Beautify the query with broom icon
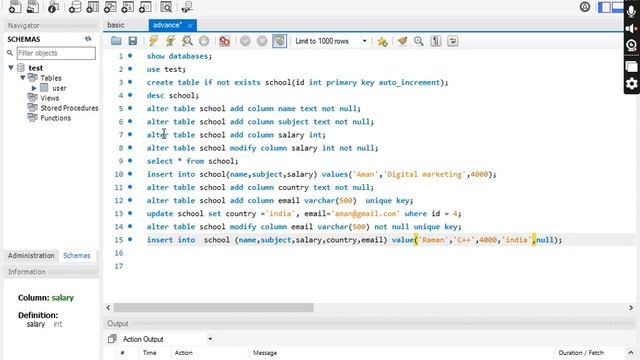 [x=402, y=41]
